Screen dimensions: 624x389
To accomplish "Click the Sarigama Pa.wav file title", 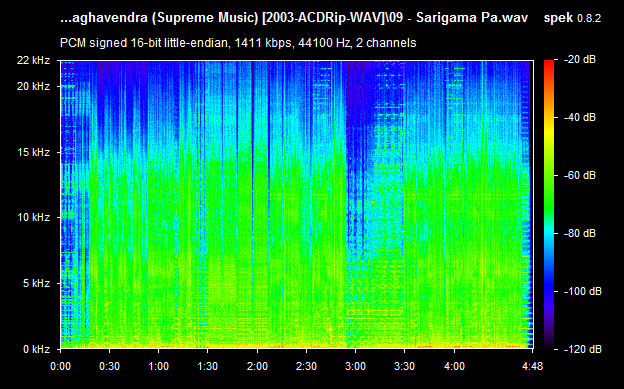I will tap(472, 18).
